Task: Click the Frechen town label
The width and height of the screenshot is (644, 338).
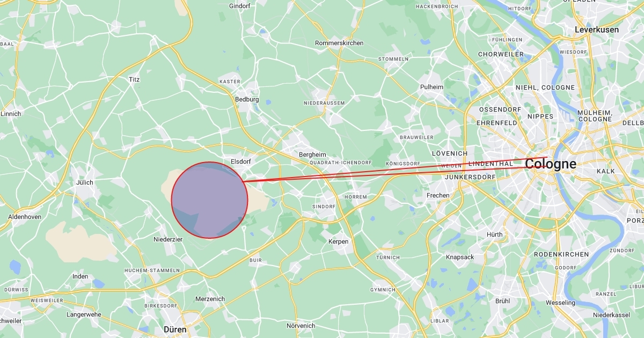Action: tap(438, 195)
